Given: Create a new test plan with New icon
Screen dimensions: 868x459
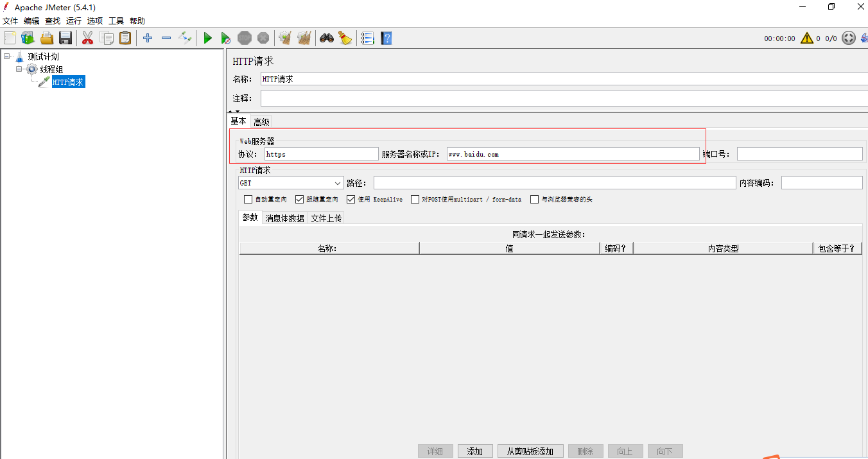Looking at the screenshot, I should coord(10,38).
